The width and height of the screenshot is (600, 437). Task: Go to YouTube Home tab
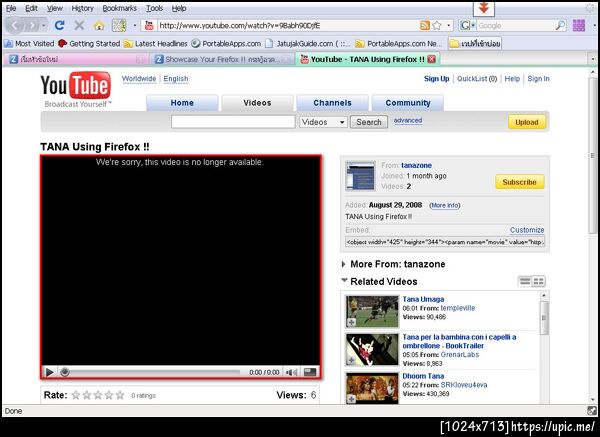[x=182, y=103]
